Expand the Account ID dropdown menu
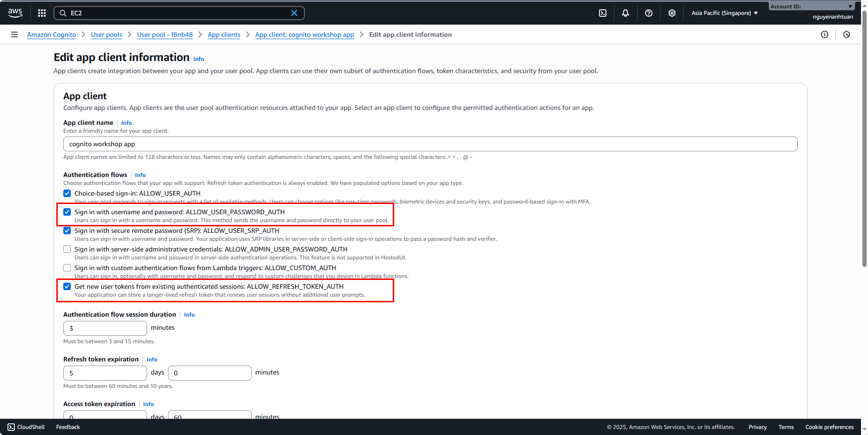This screenshot has width=868, height=435. coord(811,7)
